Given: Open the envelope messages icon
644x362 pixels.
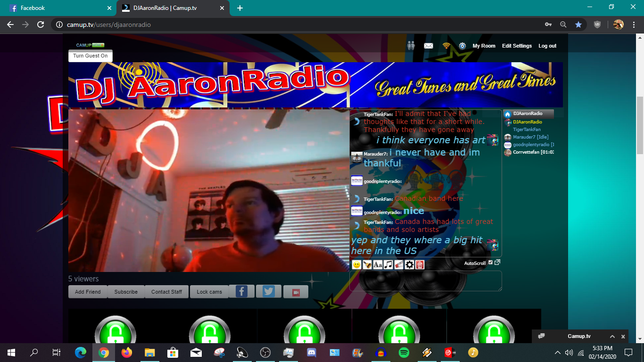Looking at the screenshot, I should point(428,45).
